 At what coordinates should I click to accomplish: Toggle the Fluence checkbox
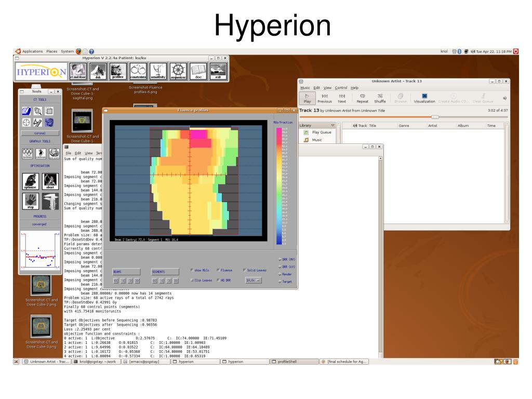[x=218, y=270]
